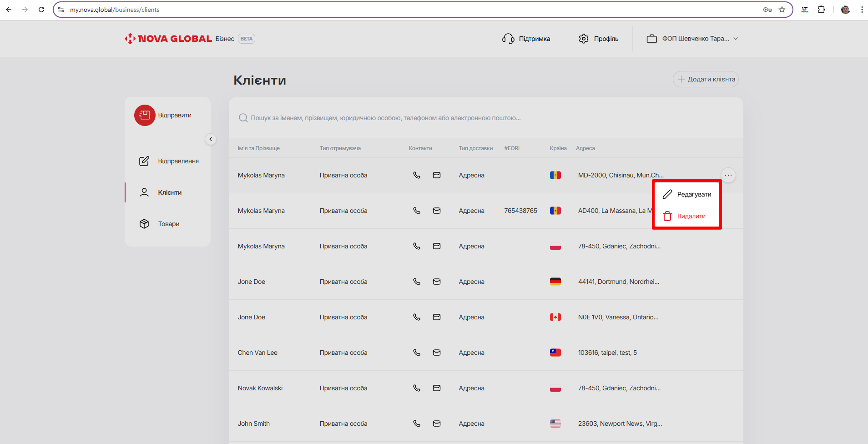Click the phone icon for Jone Doe in Dortmund
868x444 pixels.
point(416,282)
